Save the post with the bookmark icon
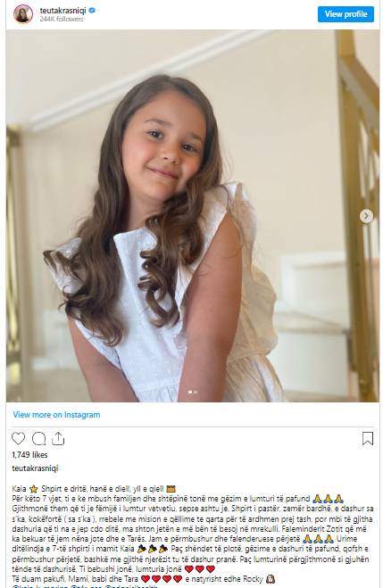Screen dimensions: 383x588 point(368,438)
